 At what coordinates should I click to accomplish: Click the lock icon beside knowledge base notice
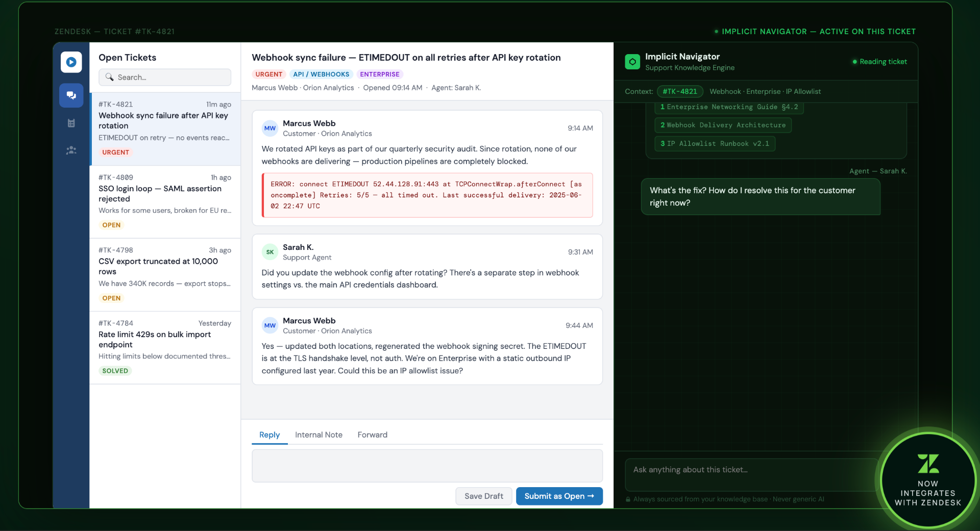click(x=628, y=499)
